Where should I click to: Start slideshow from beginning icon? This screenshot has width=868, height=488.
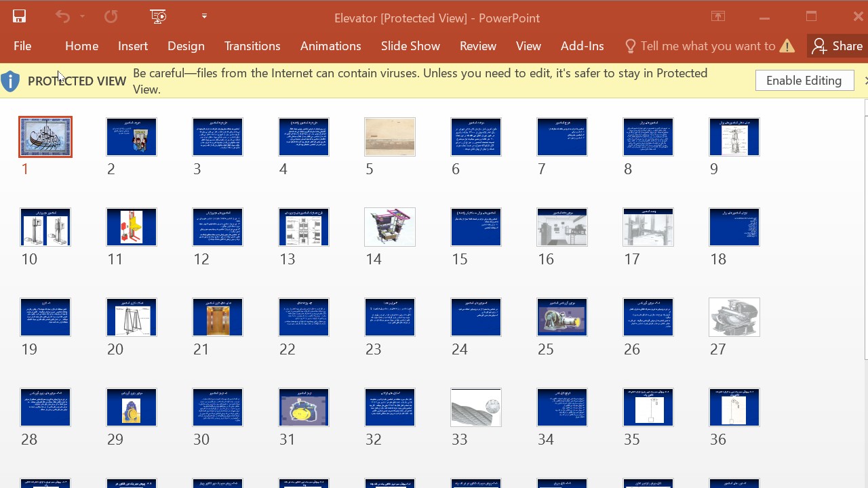click(158, 17)
